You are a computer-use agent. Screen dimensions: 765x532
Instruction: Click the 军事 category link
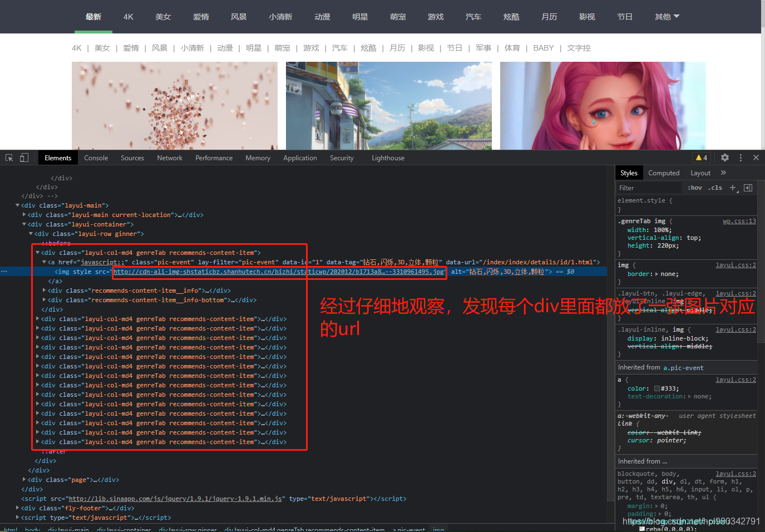[x=483, y=48]
